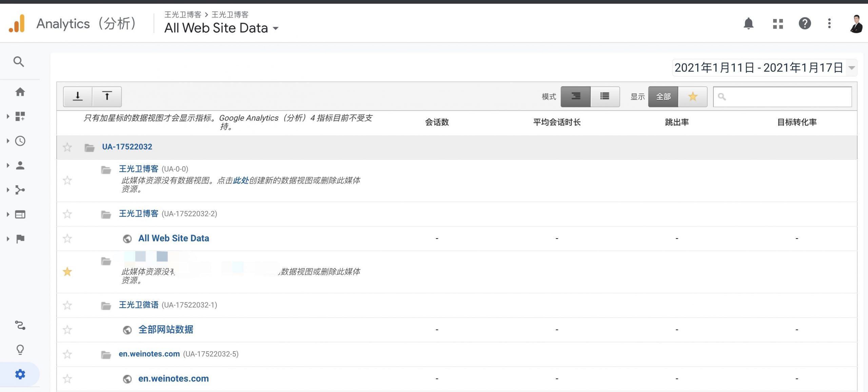Click the date range 2021年1月11日 text

714,68
